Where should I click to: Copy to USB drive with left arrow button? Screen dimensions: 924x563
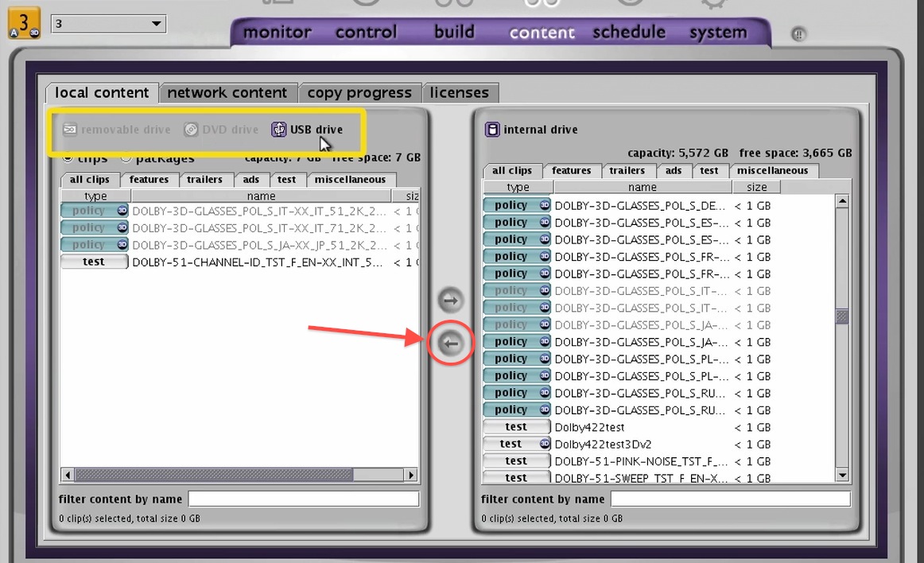tap(451, 343)
